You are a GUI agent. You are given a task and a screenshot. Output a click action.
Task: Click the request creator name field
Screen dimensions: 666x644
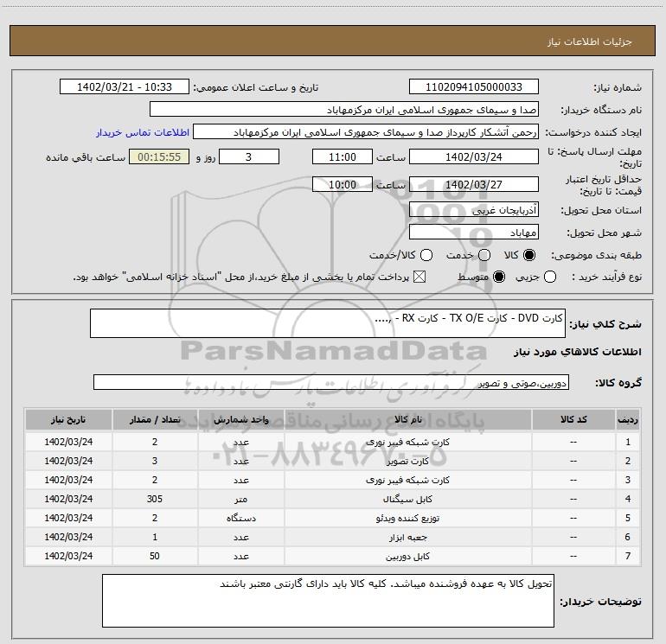[366, 132]
